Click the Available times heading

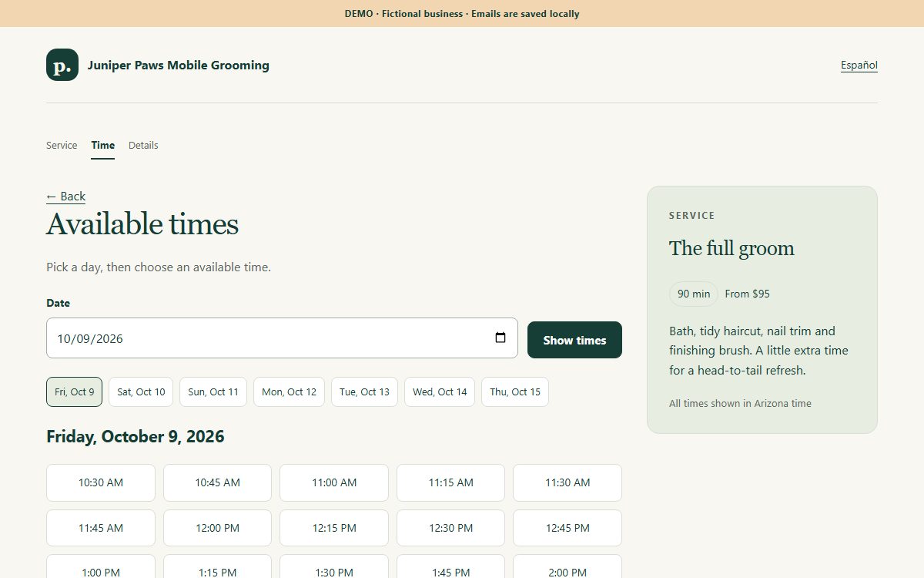click(x=142, y=224)
